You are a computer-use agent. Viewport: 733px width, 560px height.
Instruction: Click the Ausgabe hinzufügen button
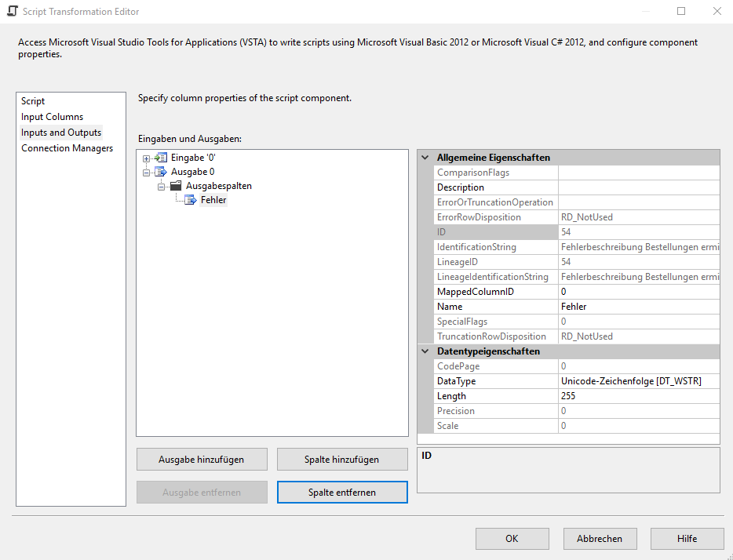201,460
